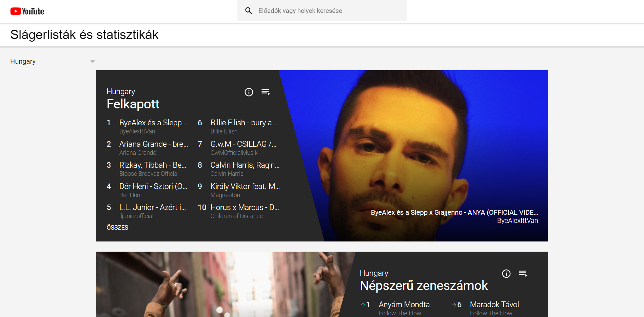
Task: Open the Dér Heni - Sztori track
Action: (x=153, y=186)
